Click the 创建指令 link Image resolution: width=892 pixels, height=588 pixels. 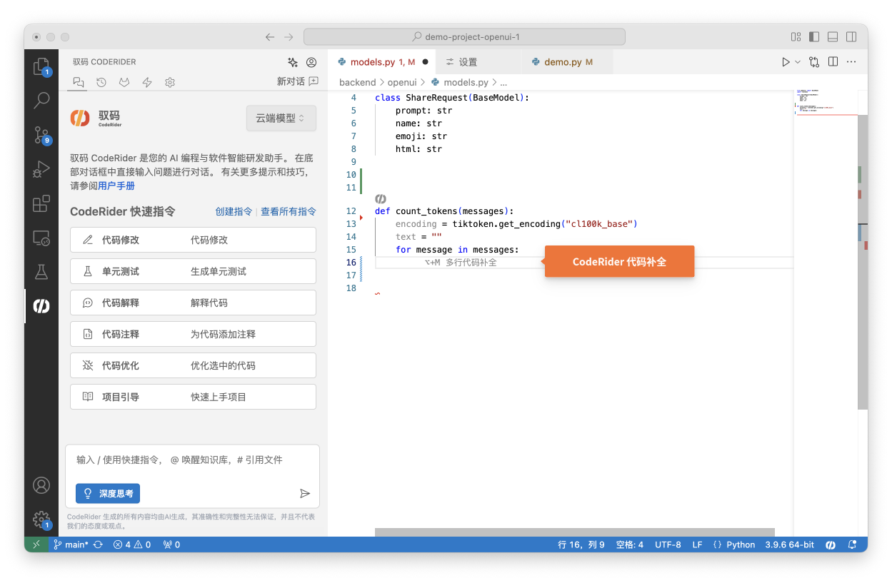tap(234, 211)
